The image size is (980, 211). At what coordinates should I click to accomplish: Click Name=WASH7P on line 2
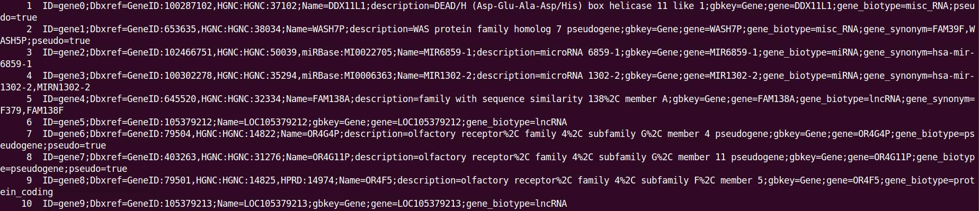pyautogui.click(x=315, y=29)
